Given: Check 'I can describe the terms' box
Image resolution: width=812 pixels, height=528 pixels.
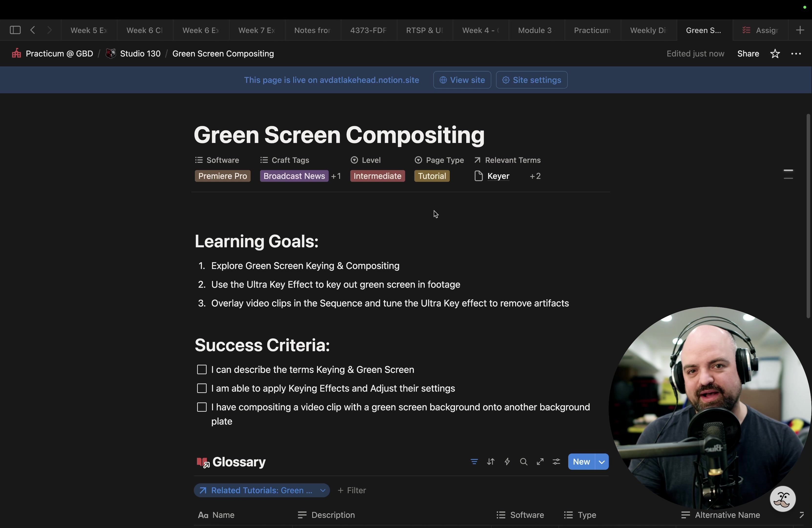Looking at the screenshot, I should click(202, 370).
